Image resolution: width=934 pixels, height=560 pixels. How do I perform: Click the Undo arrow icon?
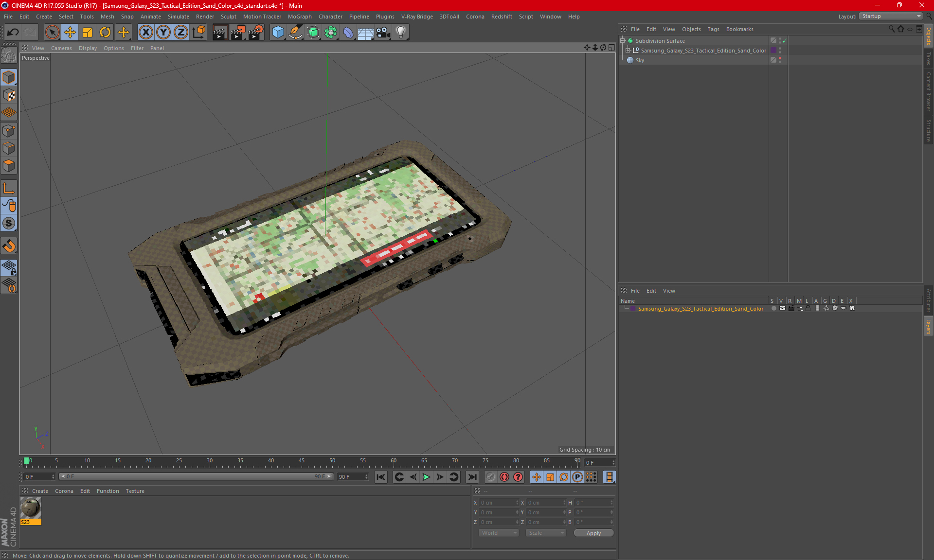pyautogui.click(x=13, y=33)
